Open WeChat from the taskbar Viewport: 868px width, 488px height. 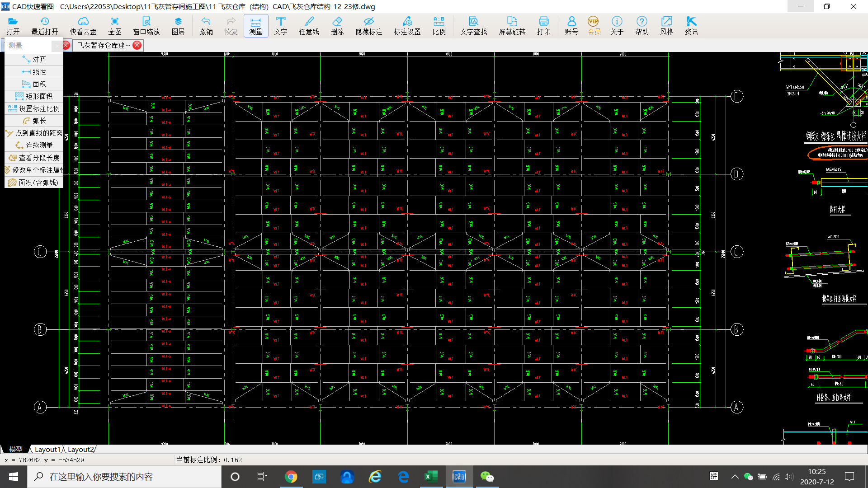point(487,477)
